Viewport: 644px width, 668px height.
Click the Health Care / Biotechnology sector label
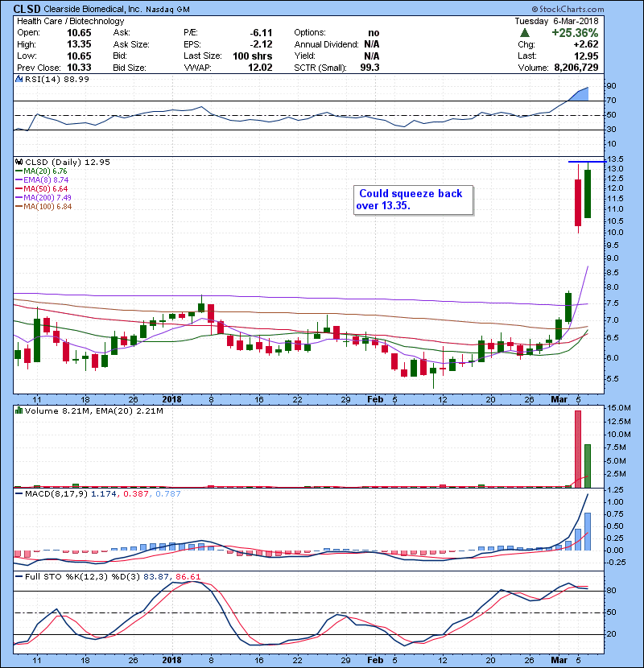click(71, 21)
